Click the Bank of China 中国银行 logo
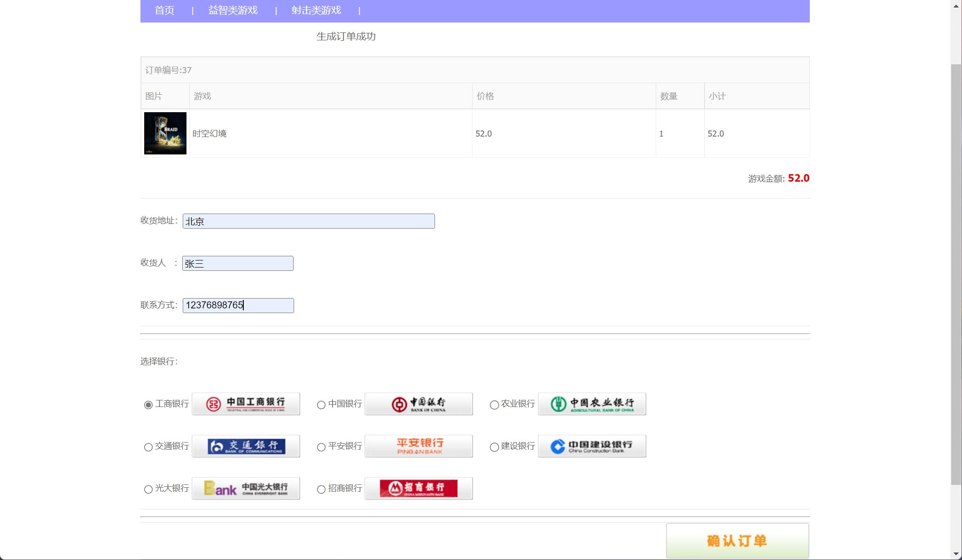962x560 pixels. (x=419, y=404)
